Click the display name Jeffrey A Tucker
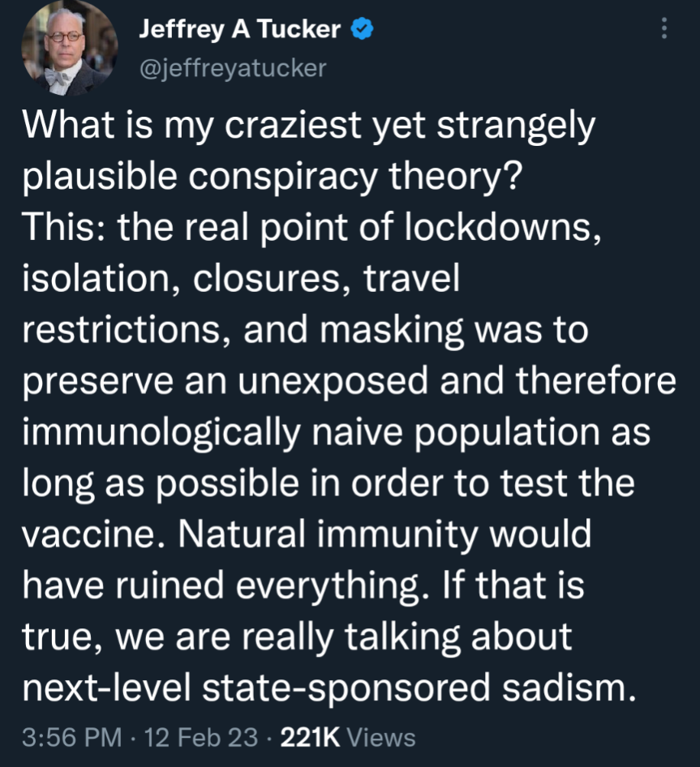Viewport: 700px width, 767px height. (x=241, y=30)
